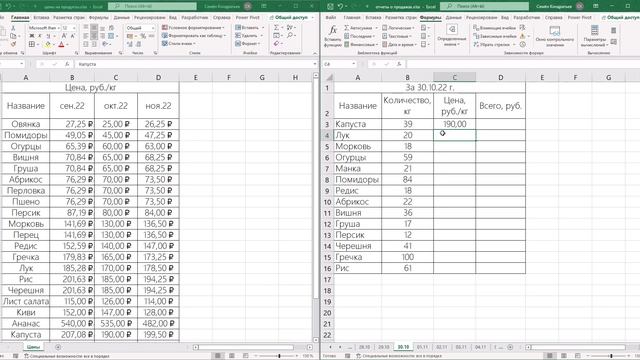Click 'Удалить' cells button in left window

(x=249, y=36)
